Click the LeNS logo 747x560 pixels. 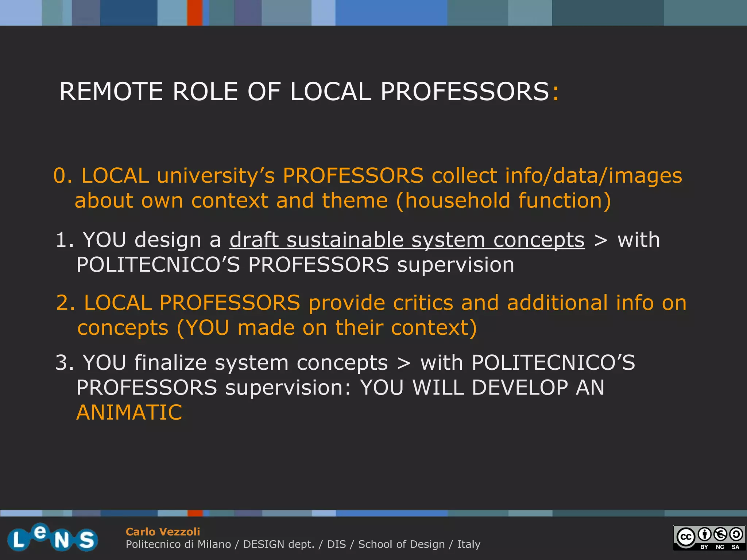click(x=53, y=537)
